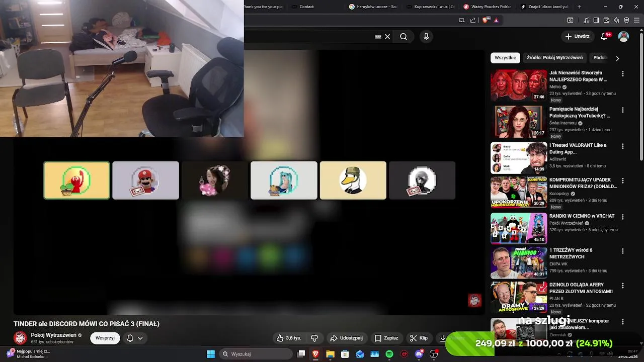Open Discord from the taskbar
This screenshot has height=362, width=644.
[x=419, y=354]
